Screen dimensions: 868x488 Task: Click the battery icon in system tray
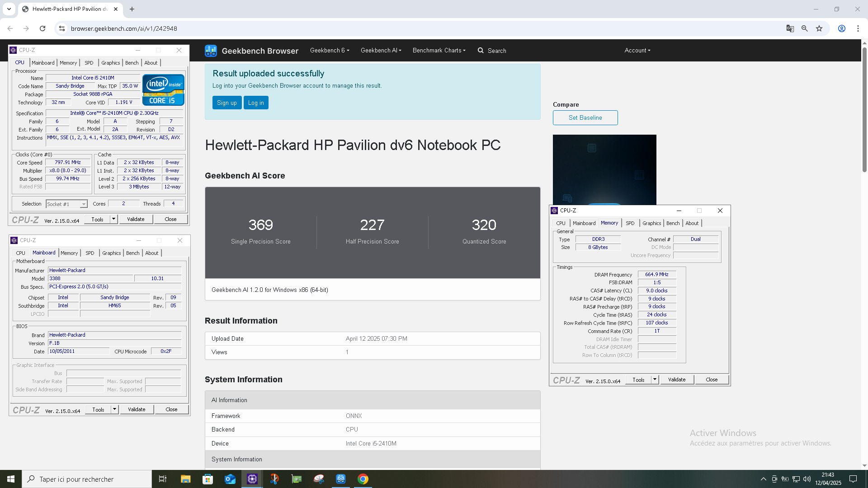pos(785,479)
